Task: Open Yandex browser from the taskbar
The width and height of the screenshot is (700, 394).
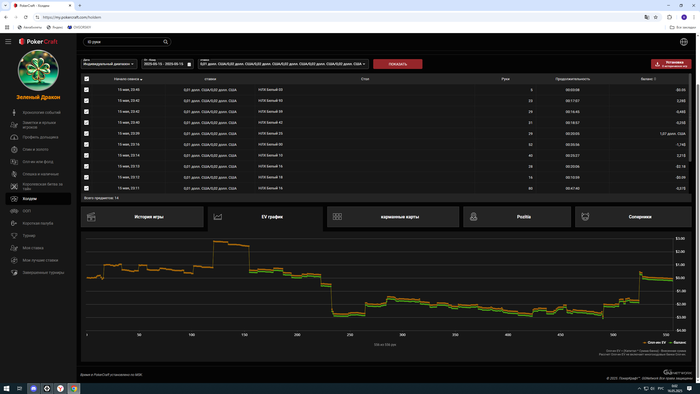Action: pos(60,389)
